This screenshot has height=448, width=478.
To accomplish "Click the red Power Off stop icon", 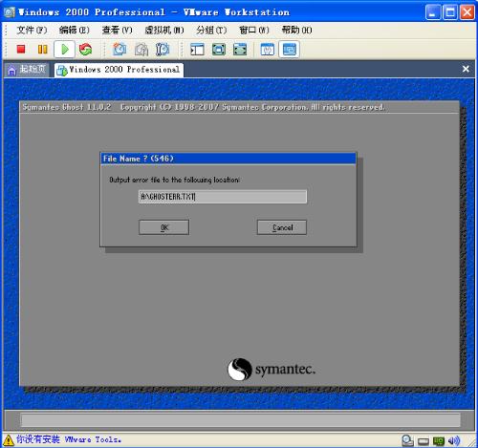I will [x=21, y=50].
